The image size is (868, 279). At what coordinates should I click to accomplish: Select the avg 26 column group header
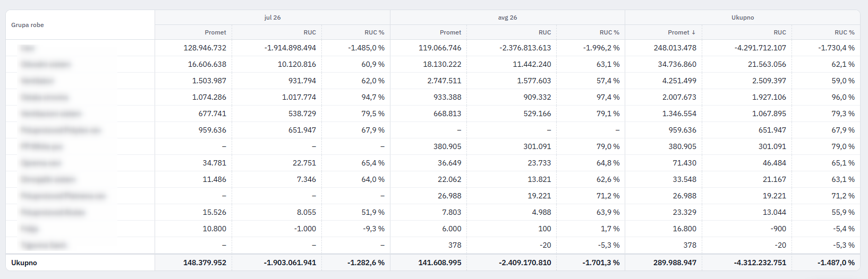click(507, 18)
